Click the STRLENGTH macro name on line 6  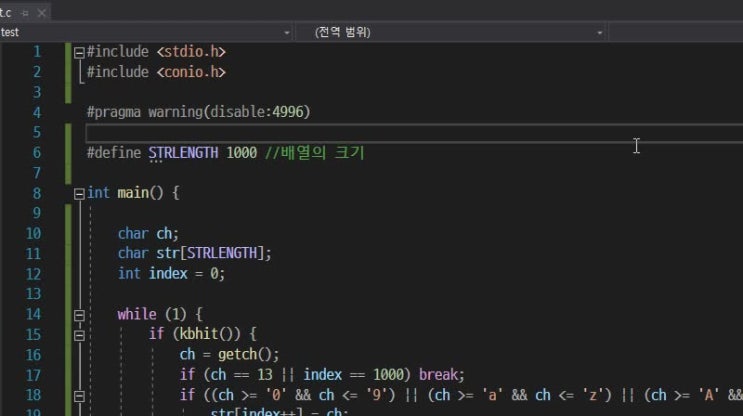pyautogui.click(x=183, y=153)
